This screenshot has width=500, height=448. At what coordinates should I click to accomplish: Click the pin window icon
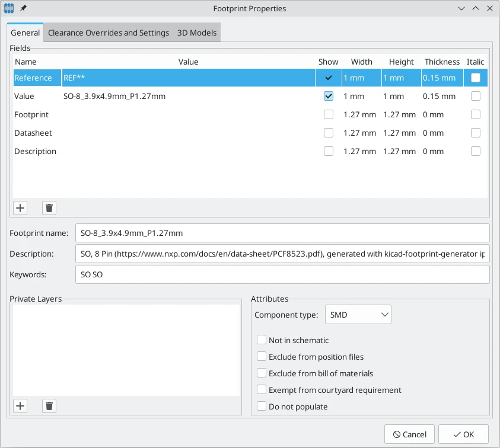[x=23, y=9]
